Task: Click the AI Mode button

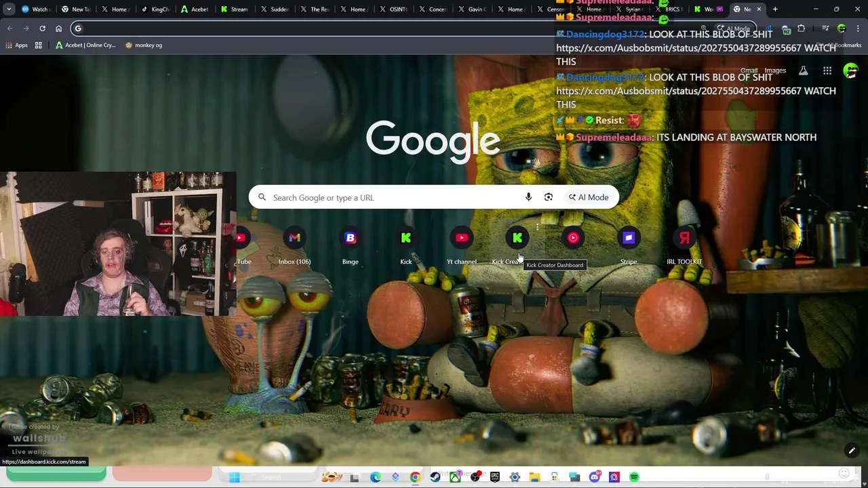Action: [x=589, y=197]
